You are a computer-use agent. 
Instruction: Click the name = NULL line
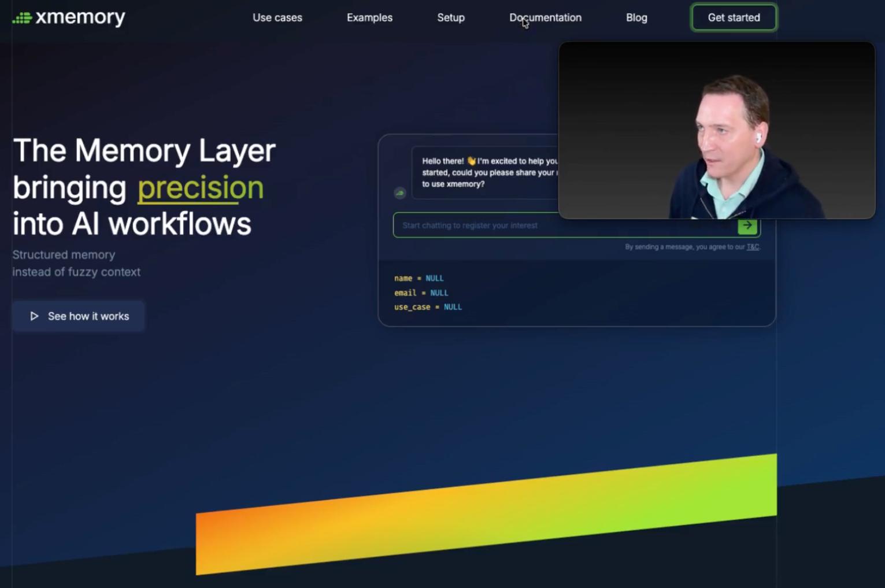tap(419, 278)
